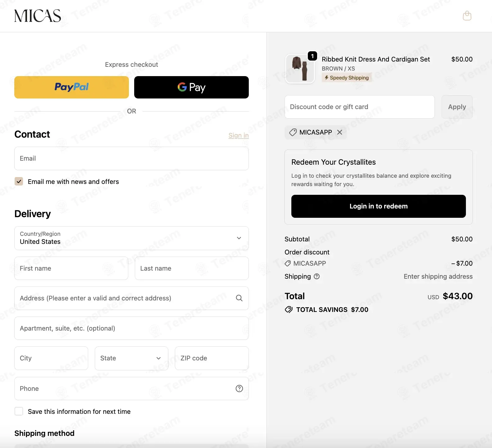Uncheck Email me with news and offers
This screenshot has width=492, height=448.
point(19,181)
